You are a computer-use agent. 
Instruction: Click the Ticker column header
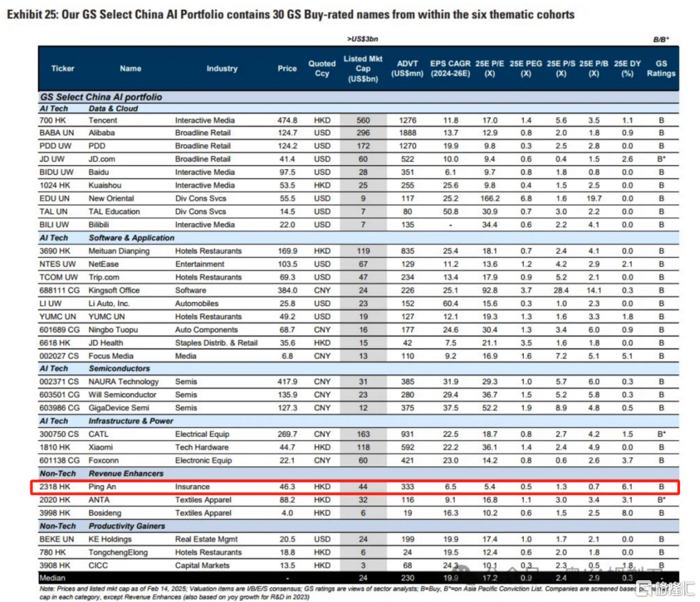point(62,68)
